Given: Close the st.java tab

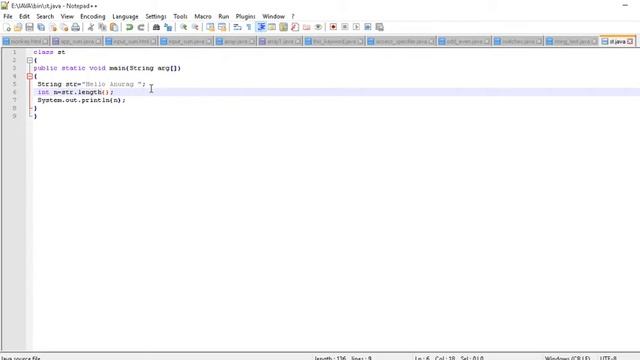Looking at the screenshot, I should pos(630,42).
